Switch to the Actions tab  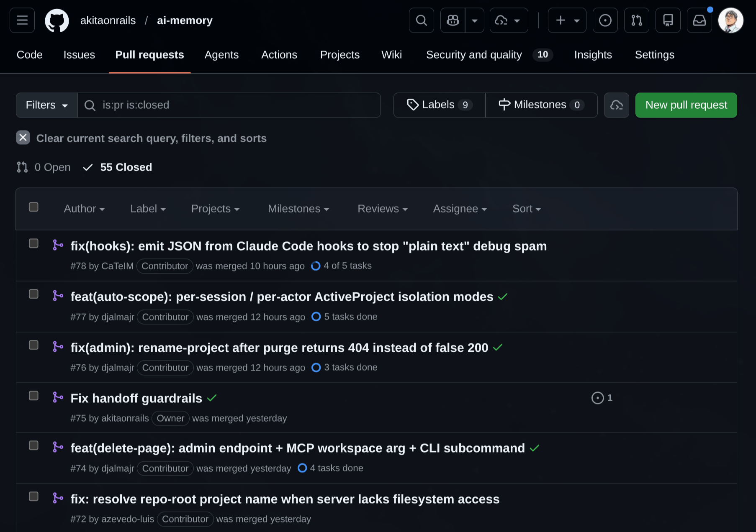[x=279, y=55]
